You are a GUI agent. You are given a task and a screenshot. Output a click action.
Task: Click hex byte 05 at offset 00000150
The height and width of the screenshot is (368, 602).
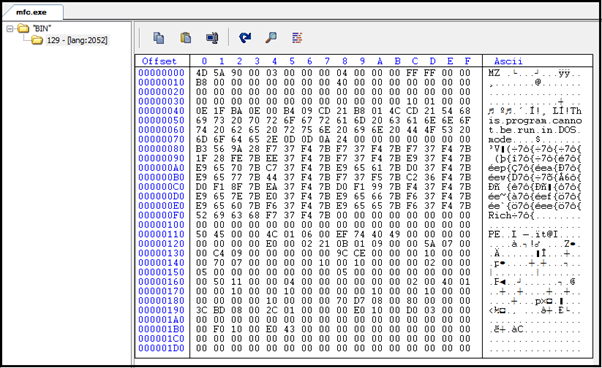point(202,272)
